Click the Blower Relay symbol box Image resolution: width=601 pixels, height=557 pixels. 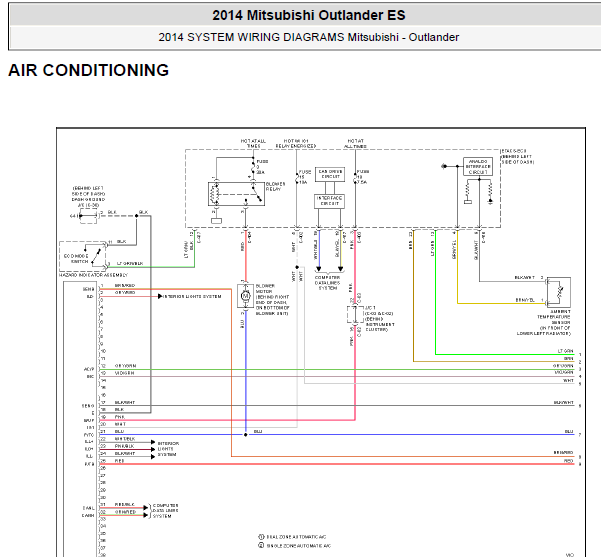coord(236,194)
